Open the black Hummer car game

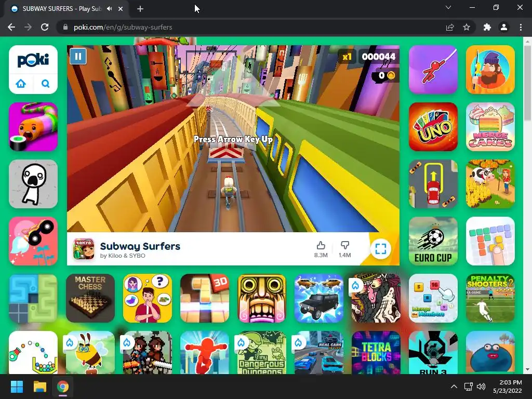(319, 298)
